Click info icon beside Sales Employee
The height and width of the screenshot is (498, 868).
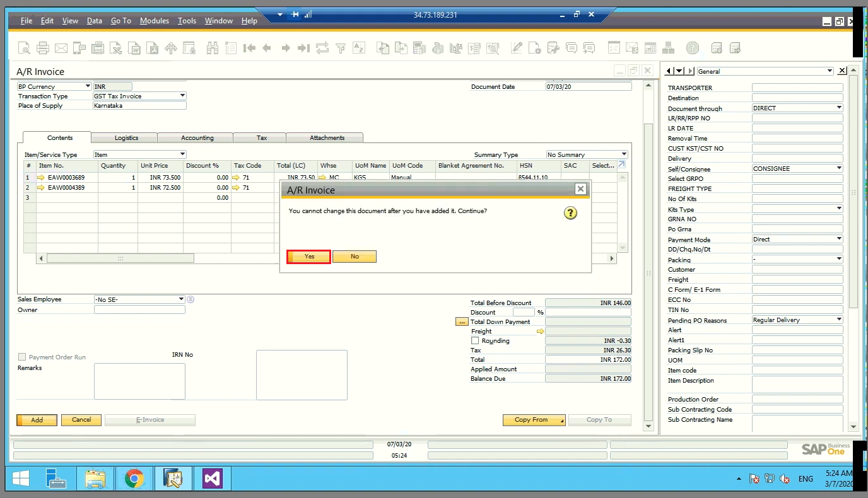191,299
